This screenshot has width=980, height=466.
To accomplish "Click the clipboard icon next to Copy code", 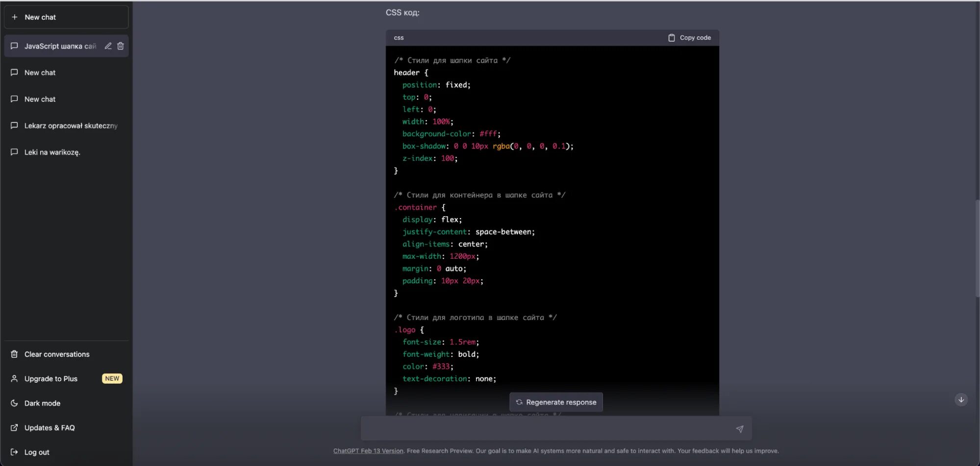I will tap(672, 38).
